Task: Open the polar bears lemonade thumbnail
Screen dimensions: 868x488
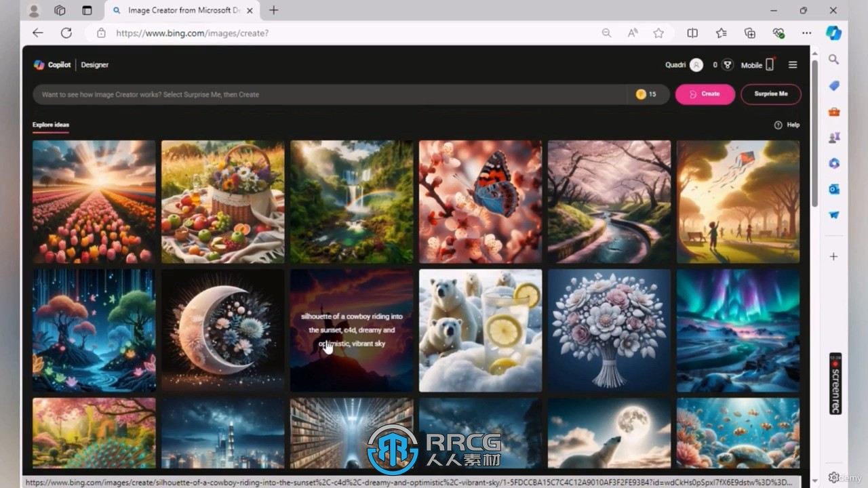Action: pos(480,331)
